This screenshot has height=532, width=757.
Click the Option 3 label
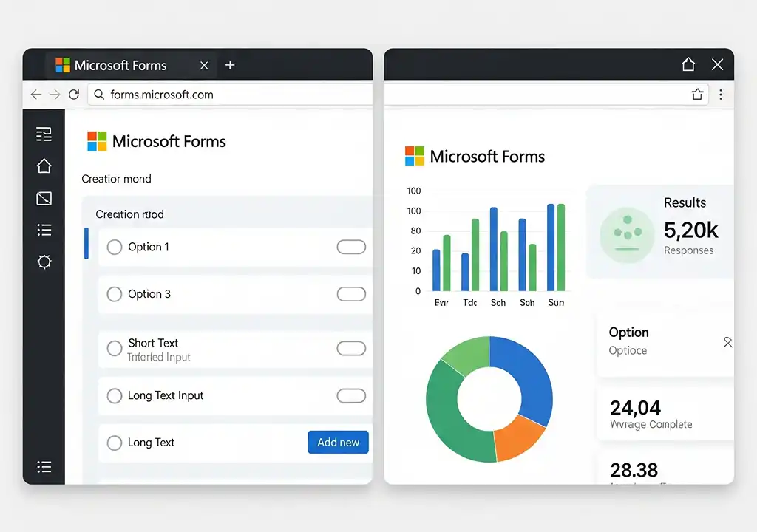pyautogui.click(x=149, y=294)
